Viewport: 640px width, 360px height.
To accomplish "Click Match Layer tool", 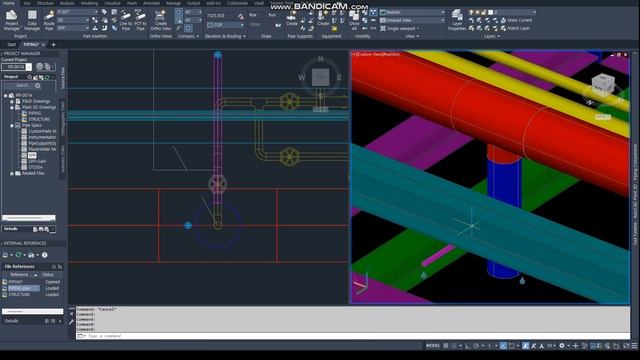I will (516, 28).
